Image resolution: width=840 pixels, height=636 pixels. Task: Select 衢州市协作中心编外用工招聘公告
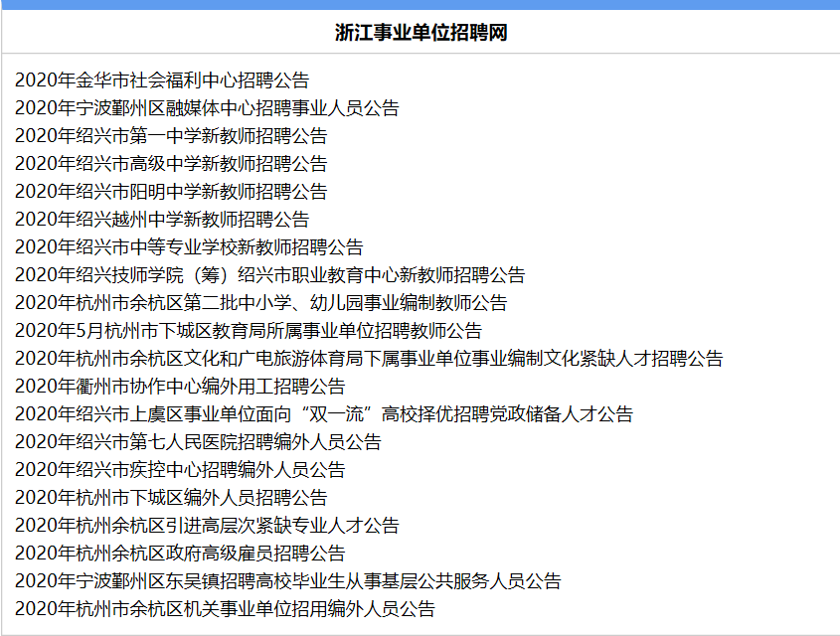(180, 387)
